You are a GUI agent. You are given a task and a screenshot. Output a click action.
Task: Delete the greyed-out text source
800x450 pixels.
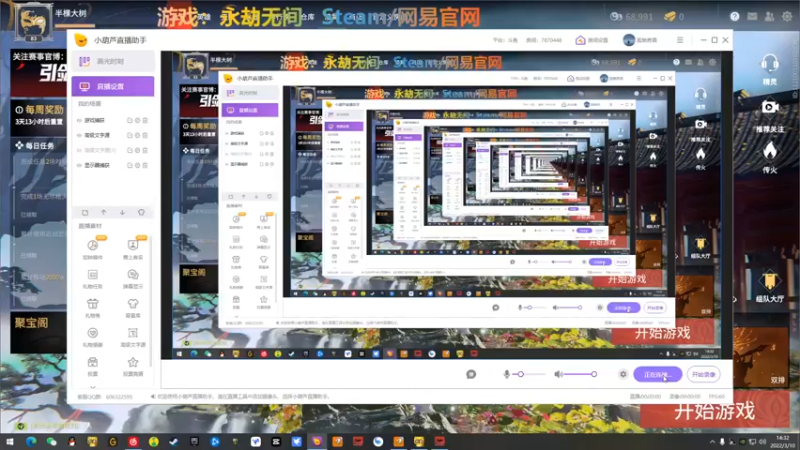[145, 151]
